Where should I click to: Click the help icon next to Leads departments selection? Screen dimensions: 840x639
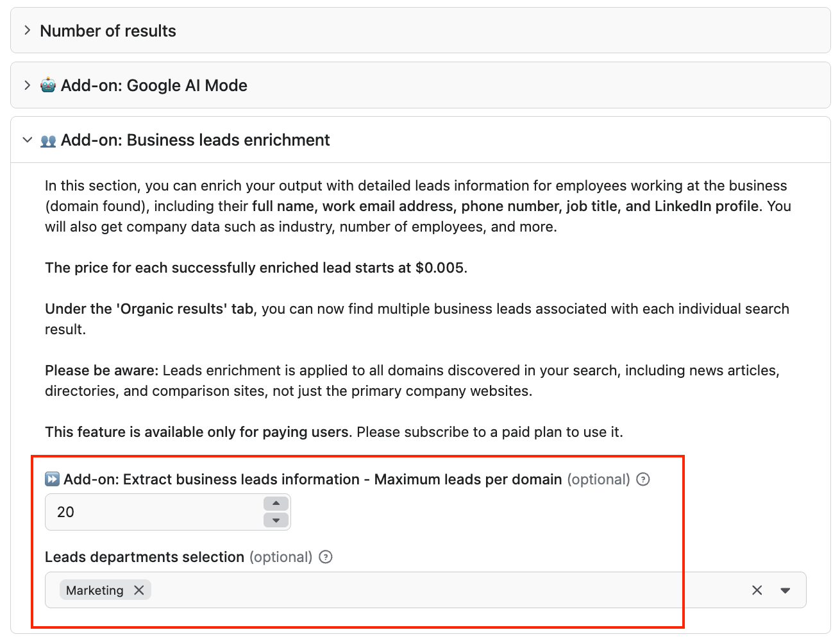(326, 558)
